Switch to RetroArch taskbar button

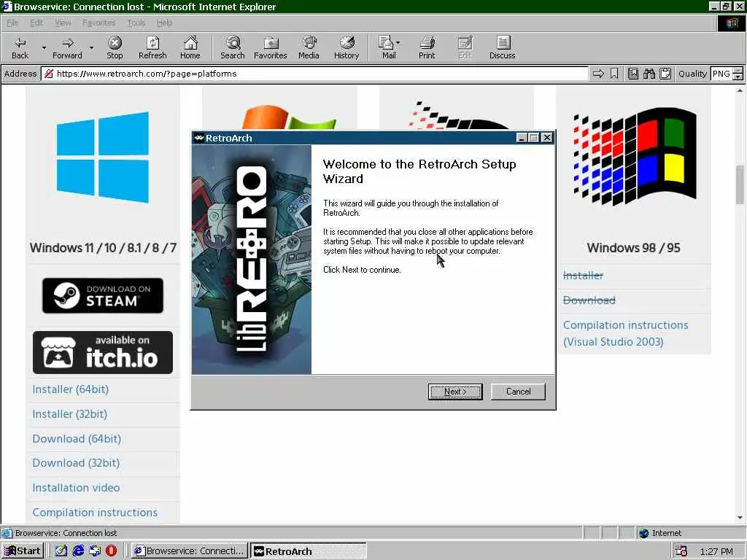click(309, 551)
